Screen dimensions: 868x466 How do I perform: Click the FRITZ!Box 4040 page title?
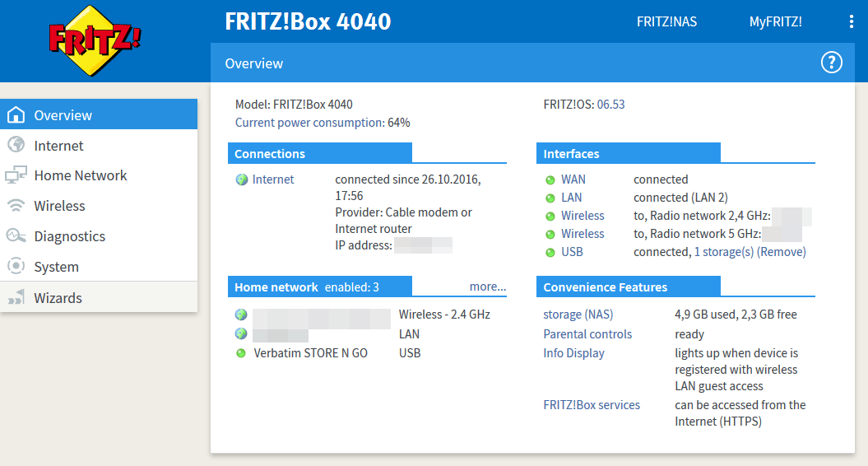[x=308, y=21]
